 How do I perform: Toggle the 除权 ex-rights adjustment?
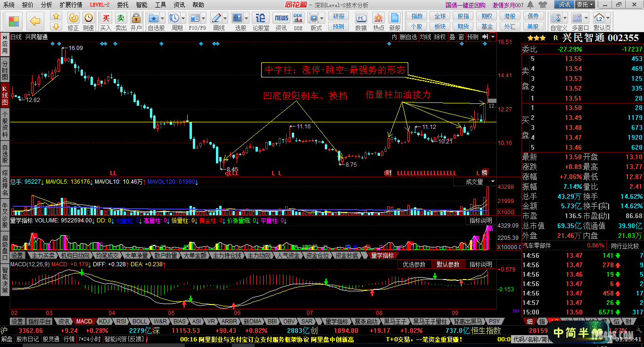tap(440, 37)
